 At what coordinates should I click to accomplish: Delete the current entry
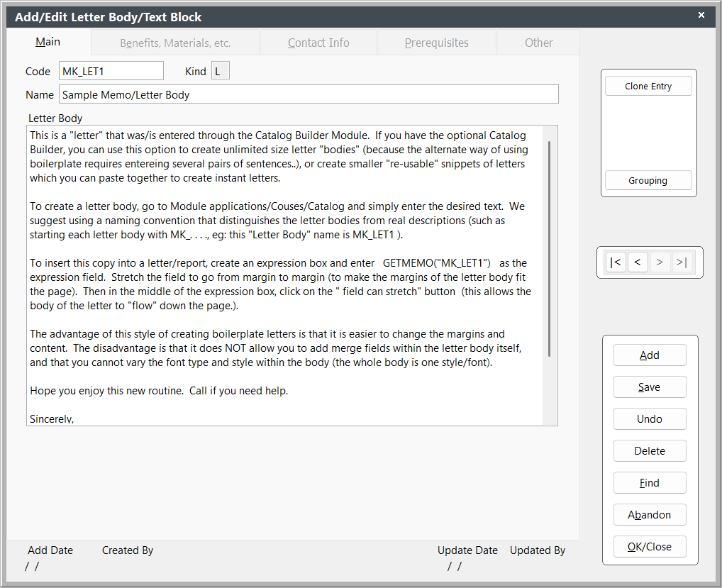tap(650, 451)
